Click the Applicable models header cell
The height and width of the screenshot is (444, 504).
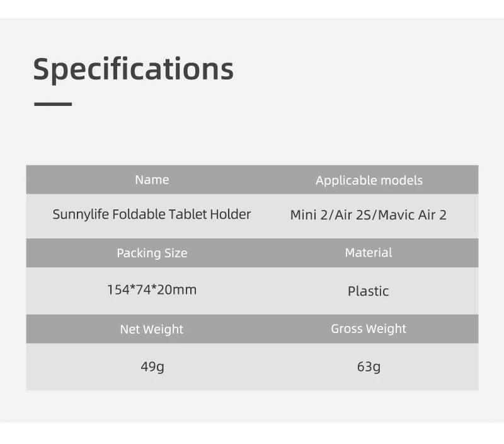[369, 180]
